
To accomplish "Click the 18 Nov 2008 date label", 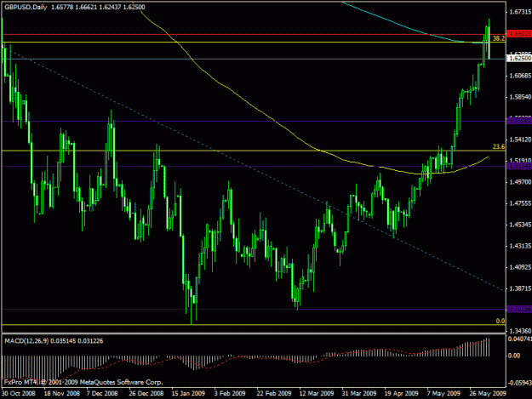I will tap(62, 394).
